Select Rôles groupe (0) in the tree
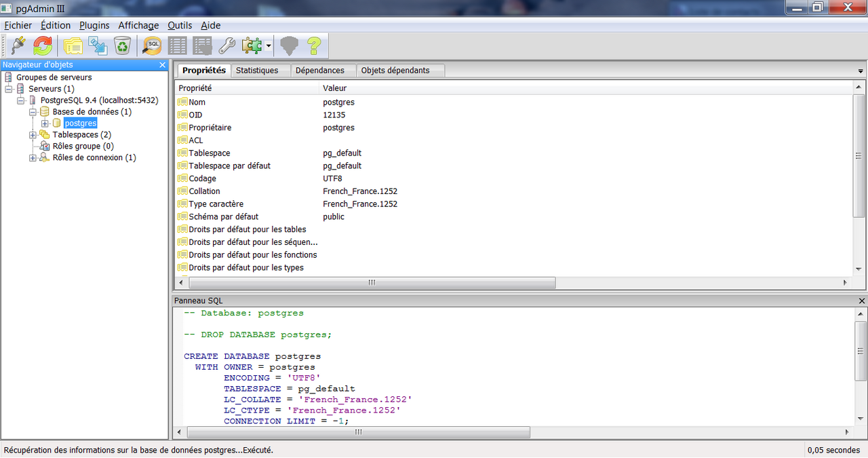This screenshot has height=458, width=868. (83, 146)
